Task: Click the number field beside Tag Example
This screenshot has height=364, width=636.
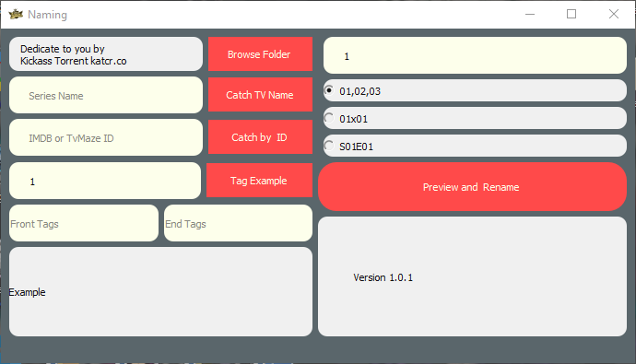Action: pos(105,181)
